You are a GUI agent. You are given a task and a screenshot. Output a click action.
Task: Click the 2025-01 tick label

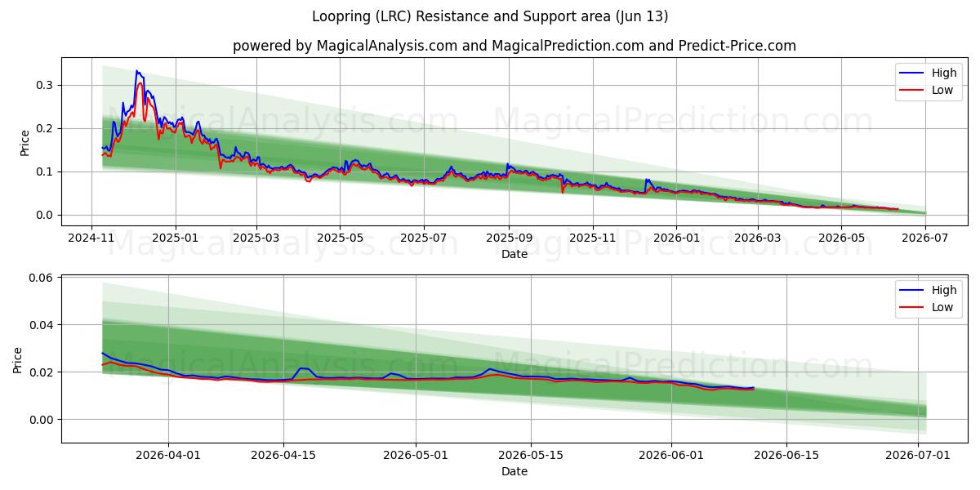coord(175,238)
